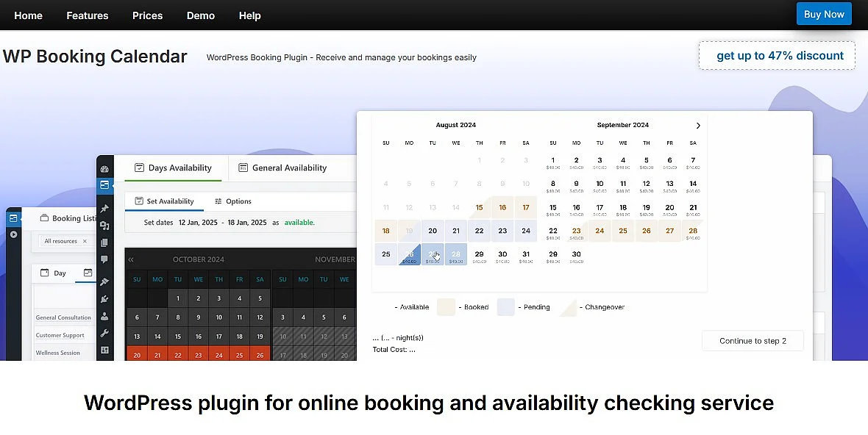Click the Buy Now button
Viewport: 868px width, 435px height.
[x=824, y=15]
